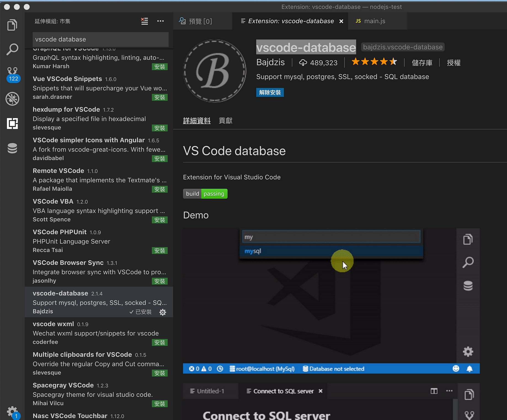Open the Explorer view in the activity bar
The height and width of the screenshot is (420, 507).
pos(12,25)
